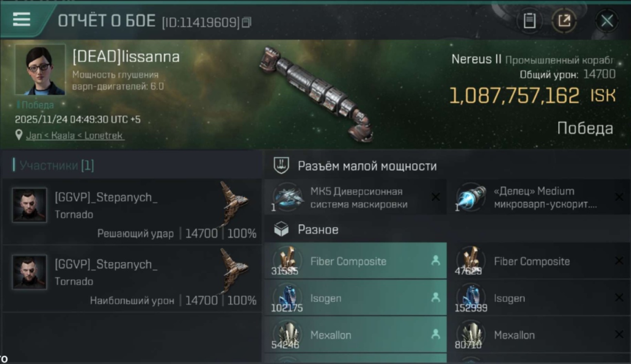
Task: Open the clipboard report icon
Action: coord(530,21)
